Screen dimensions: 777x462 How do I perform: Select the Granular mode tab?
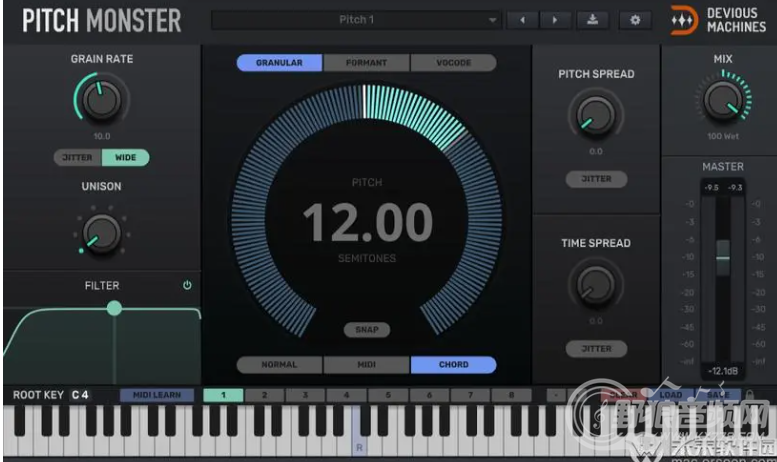click(x=279, y=63)
